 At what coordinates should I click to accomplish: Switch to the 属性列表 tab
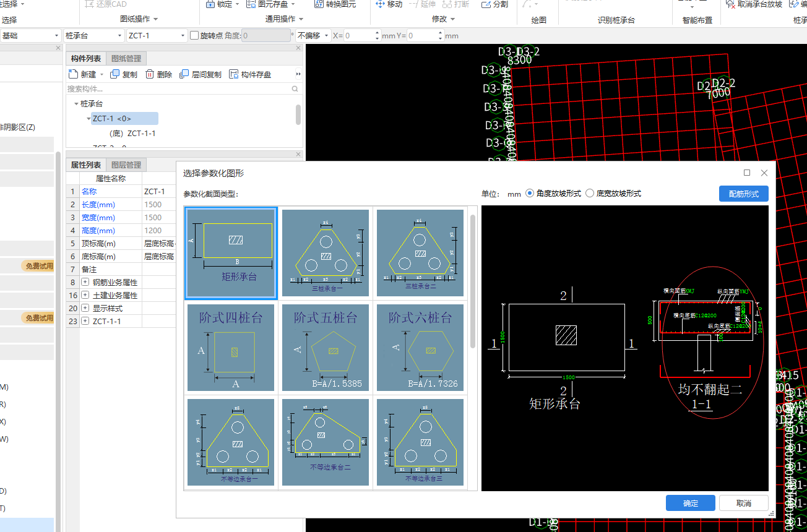pos(86,165)
